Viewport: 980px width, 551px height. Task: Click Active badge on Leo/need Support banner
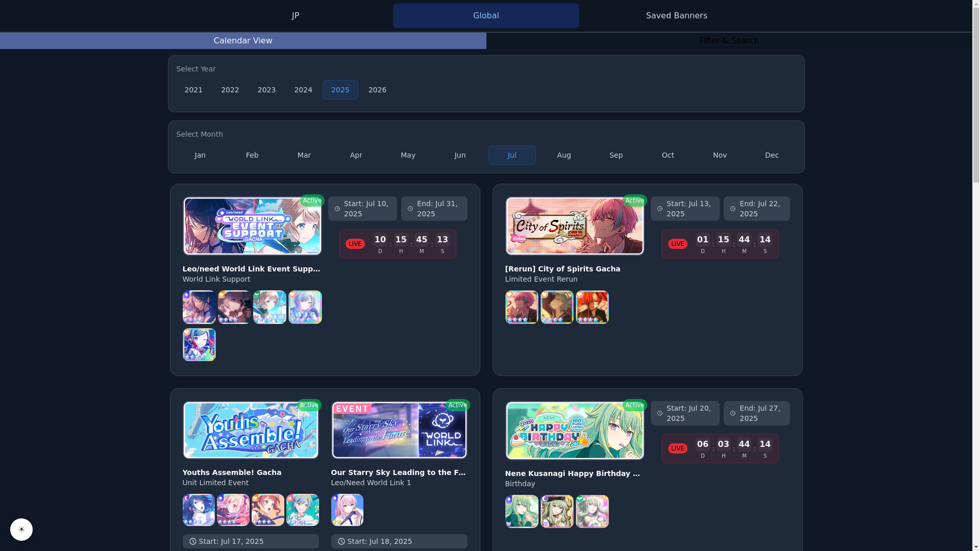(312, 201)
